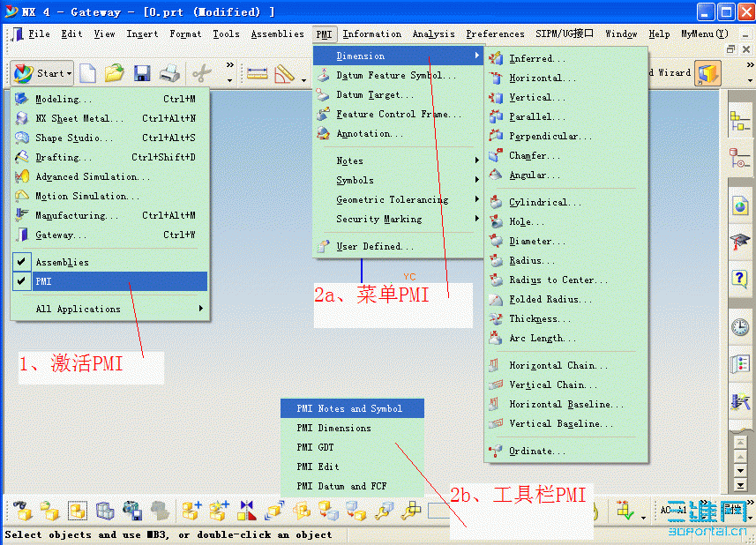The width and height of the screenshot is (756, 545).
Task: Click the measure angle icon
Action: pyautogui.click(x=284, y=74)
